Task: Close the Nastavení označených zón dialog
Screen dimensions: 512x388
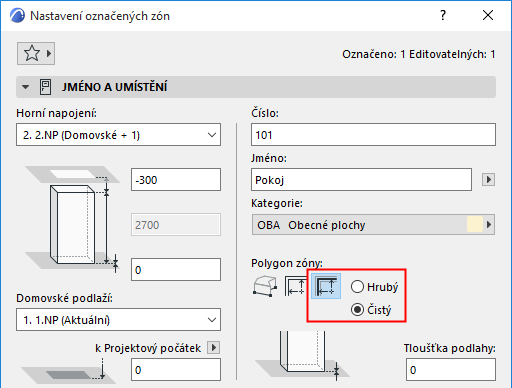Action: point(488,15)
